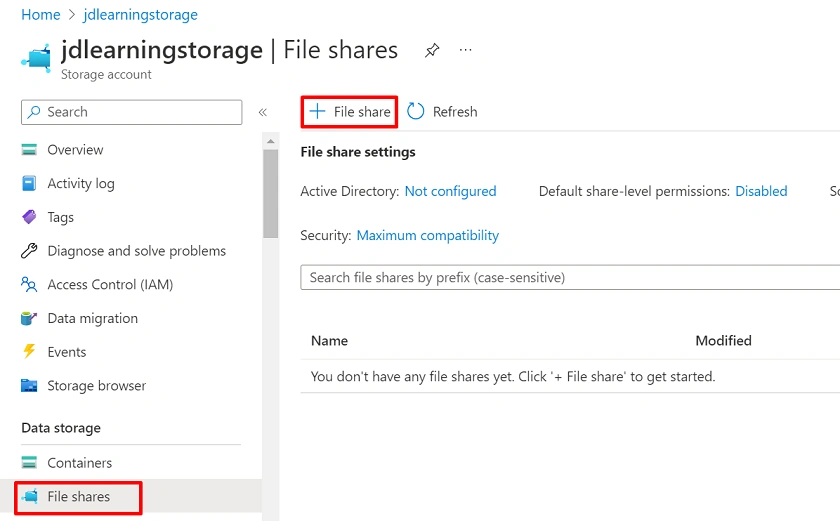
Task: Open Diagnose and solve problems
Action: 137,251
